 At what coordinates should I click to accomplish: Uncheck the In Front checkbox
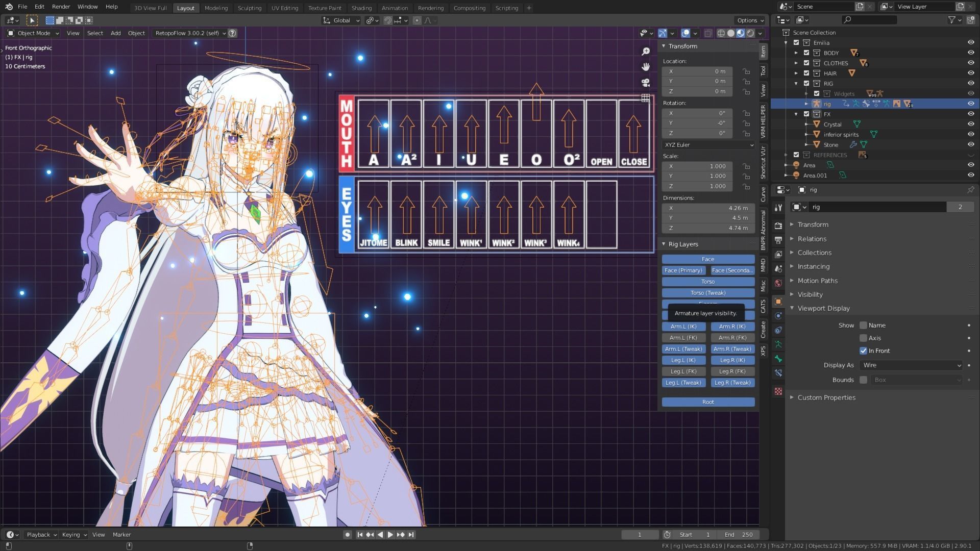[863, 350]
